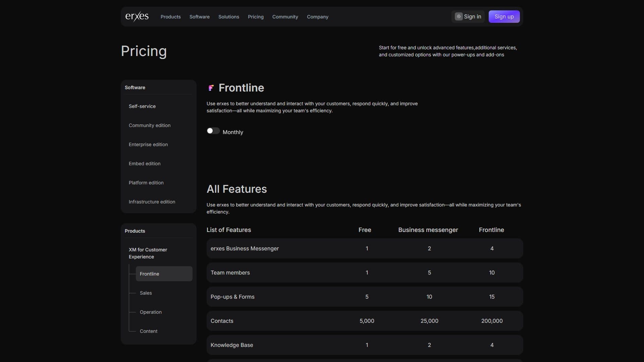The image size is (644, 362).
Task: Click the Products sidebar section heading
Action: point(135,231)
